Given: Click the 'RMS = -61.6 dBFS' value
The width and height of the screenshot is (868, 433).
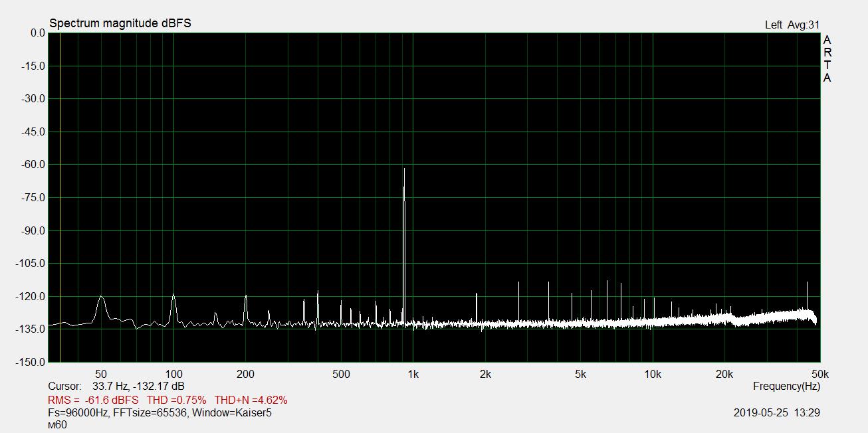Looking at the screenshot, I should pos(93,400).
